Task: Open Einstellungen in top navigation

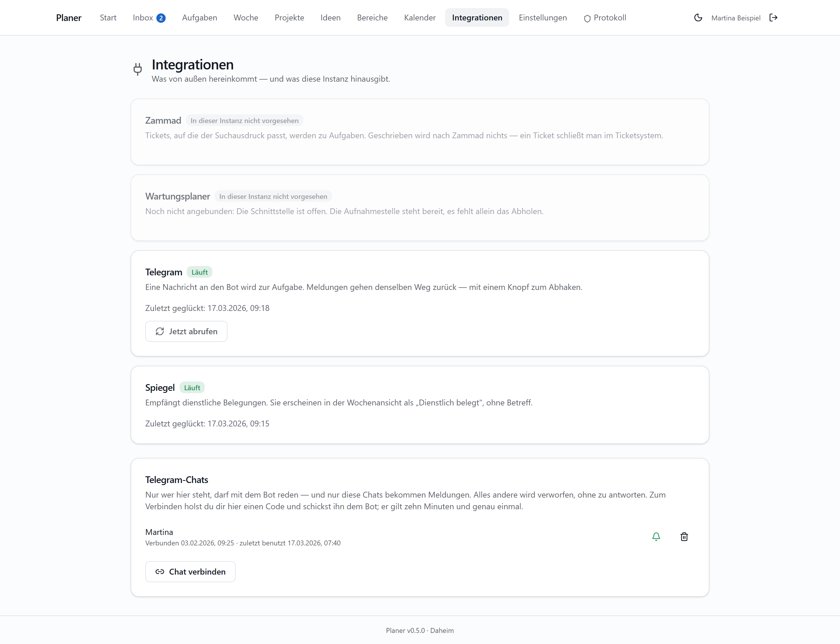Action: click(x=542, y=17)
